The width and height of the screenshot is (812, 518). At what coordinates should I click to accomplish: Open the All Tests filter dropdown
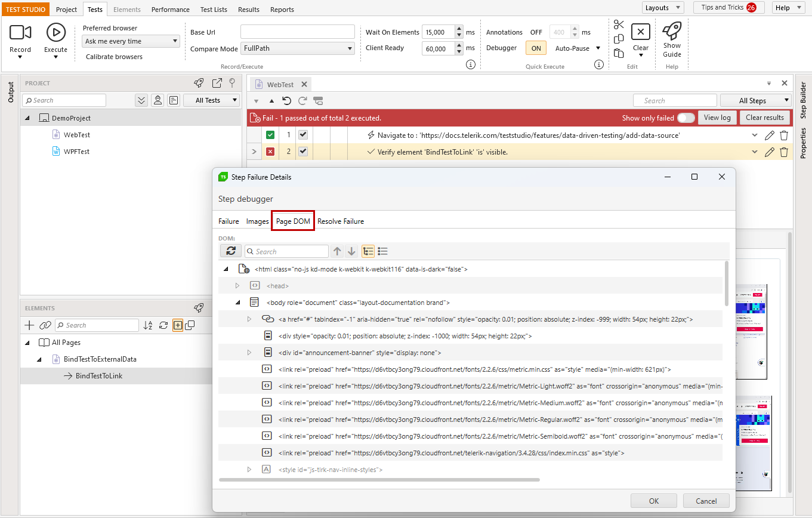point(211,100)
